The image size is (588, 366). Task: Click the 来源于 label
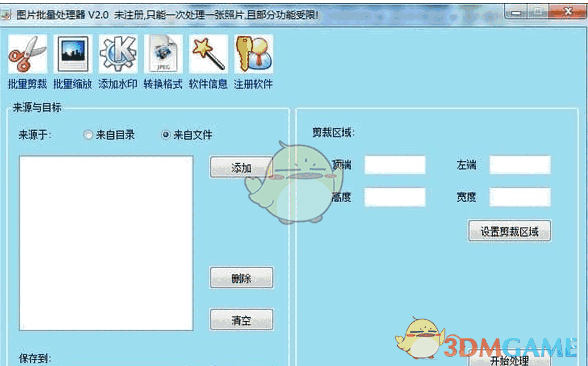[35, 135]
